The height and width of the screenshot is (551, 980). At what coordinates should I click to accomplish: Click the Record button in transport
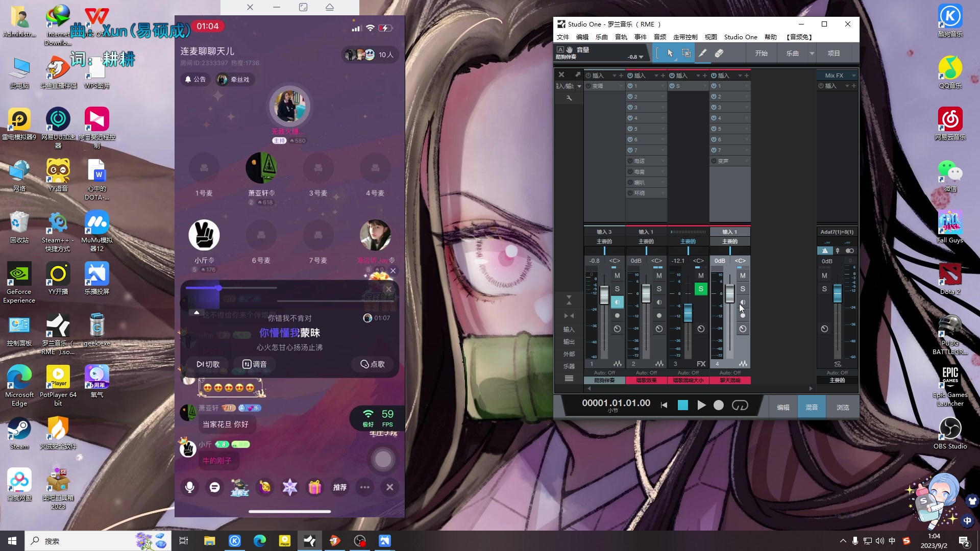[x=719, y=405]
